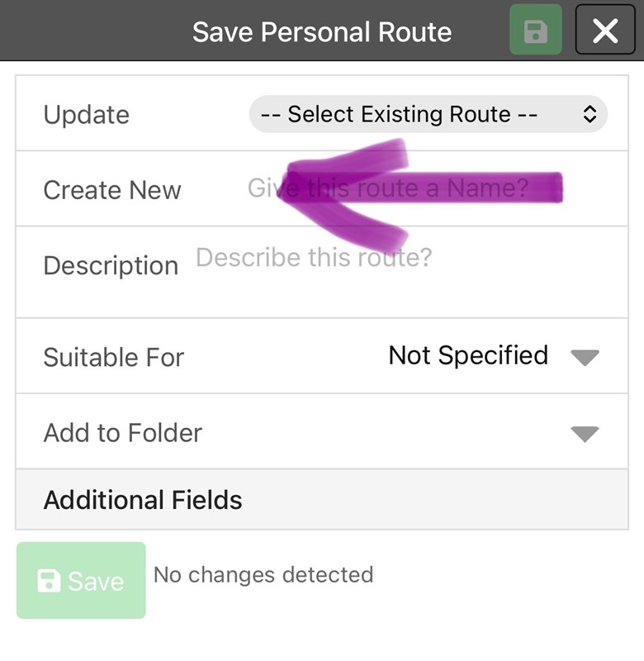This screenshot has width=644, height=661.
Task: Click the Suitable For label
Action: click(114, 357)
